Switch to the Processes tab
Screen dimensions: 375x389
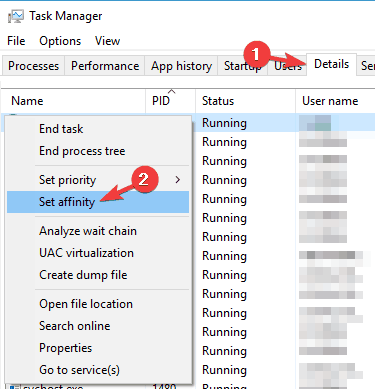point(33,66)
